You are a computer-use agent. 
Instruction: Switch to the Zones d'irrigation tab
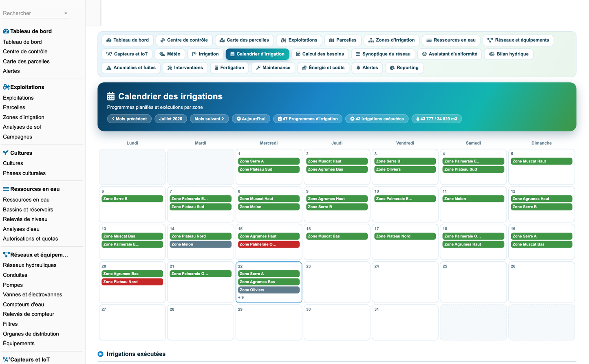coord(391,40)
